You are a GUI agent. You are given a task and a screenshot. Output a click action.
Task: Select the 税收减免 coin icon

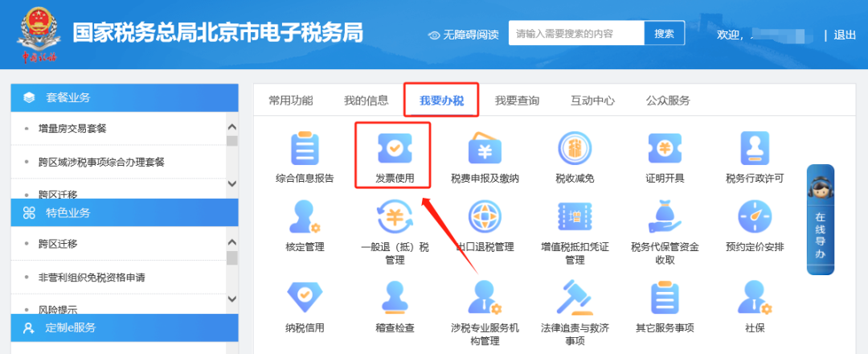point(575,149)
